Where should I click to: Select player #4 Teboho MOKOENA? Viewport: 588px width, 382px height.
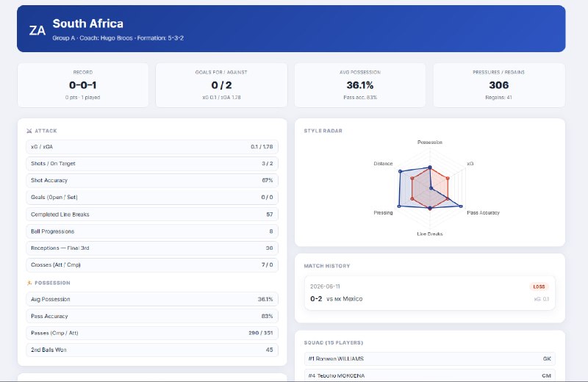point(430,375)
